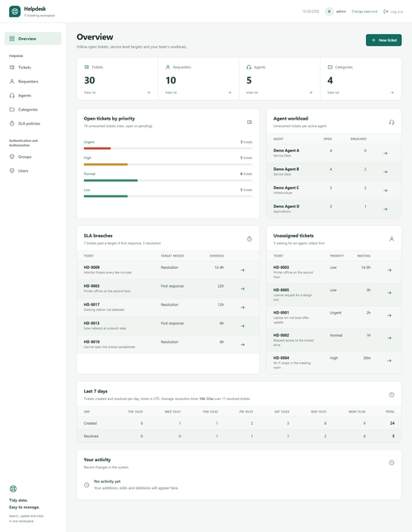Click the person icon in Unassigned tickets panel
The height and width of the screenshot is (532, 412).
pyautogui.click(x=391, y=239)
